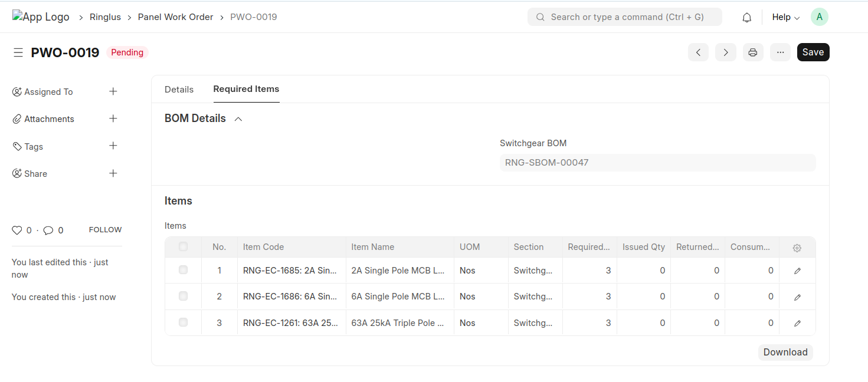Open the Help dropdown menu
The height and width of the screenshot is (382, 868).
[785, 17]
